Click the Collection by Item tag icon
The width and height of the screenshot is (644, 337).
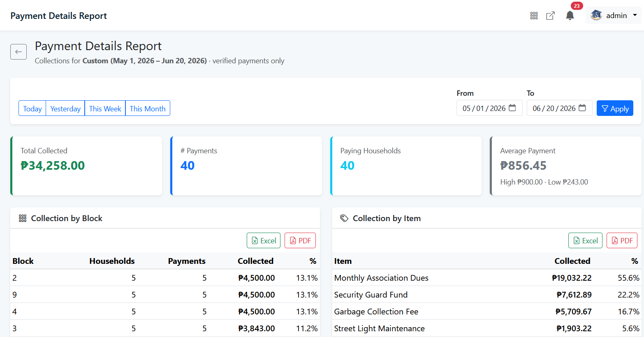click(344, 218)
